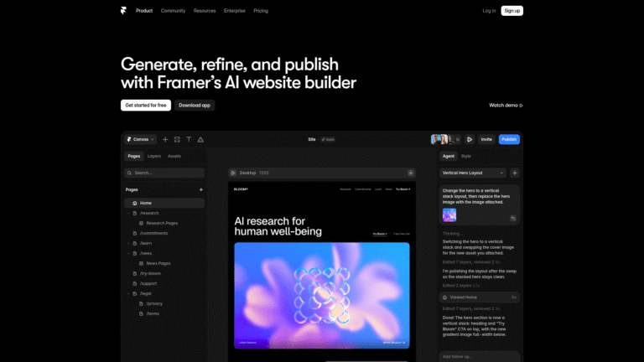Click the collection icon beside News Pages
Viewport: 644px width, 362px height.
click(141, 263)
